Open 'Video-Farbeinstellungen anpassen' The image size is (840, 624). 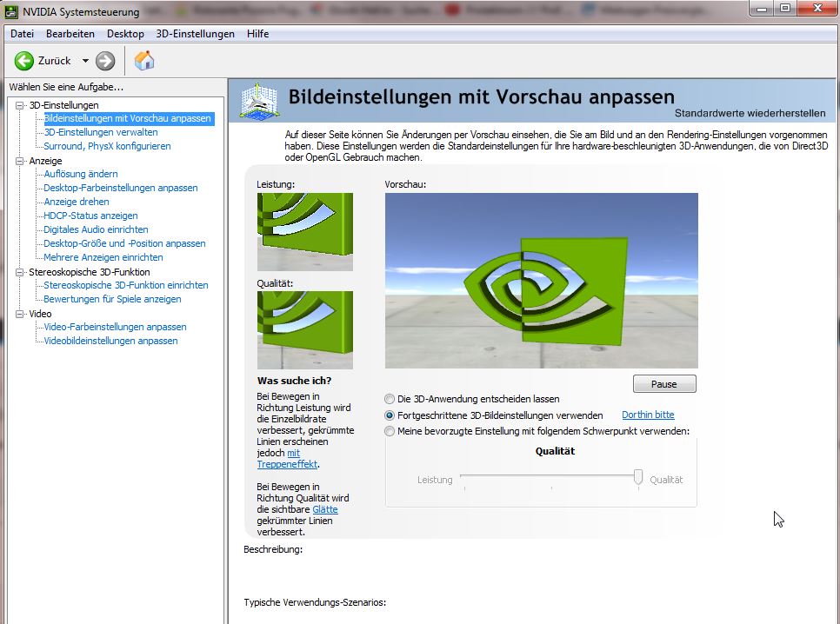pyautogui.click(x=115, y=328)
